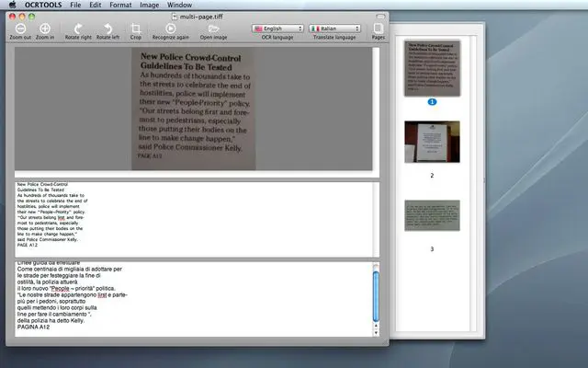Click the Zoom out toolbar icon
The image size is (588, 368).
(x=20, y=29)
